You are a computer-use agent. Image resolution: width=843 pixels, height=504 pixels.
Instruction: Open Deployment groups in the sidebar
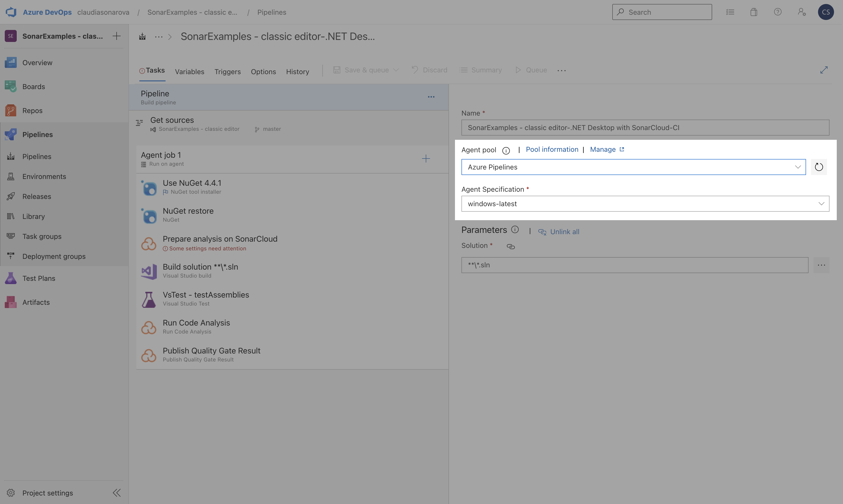64,256
